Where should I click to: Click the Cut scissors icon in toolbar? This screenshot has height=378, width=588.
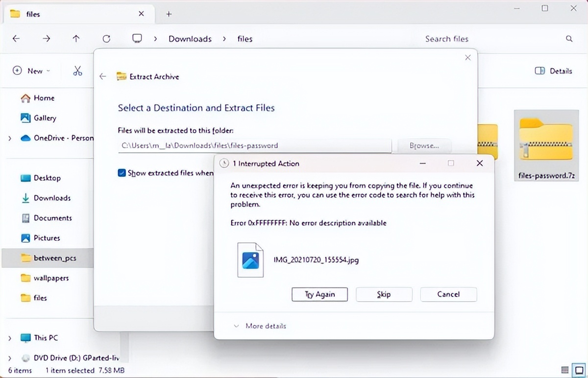(x=77, y=71)
